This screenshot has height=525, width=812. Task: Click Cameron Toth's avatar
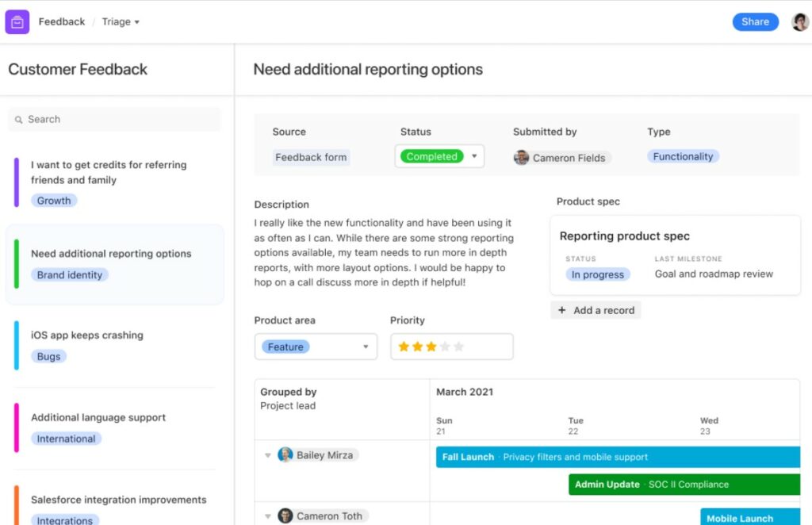285,515
